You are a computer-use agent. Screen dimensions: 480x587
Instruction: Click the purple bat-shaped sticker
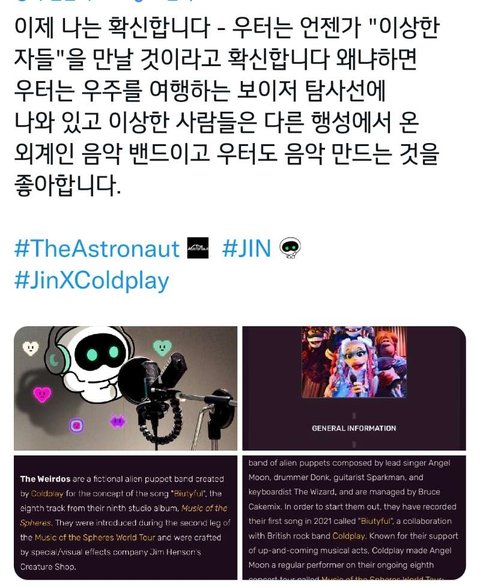118,422
